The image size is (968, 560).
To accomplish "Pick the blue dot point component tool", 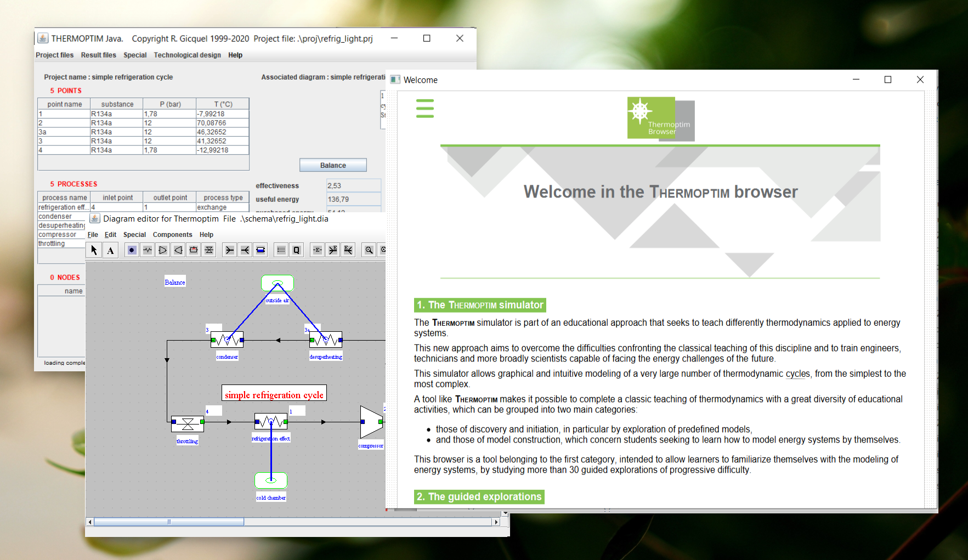I will [x=132, y=250].
